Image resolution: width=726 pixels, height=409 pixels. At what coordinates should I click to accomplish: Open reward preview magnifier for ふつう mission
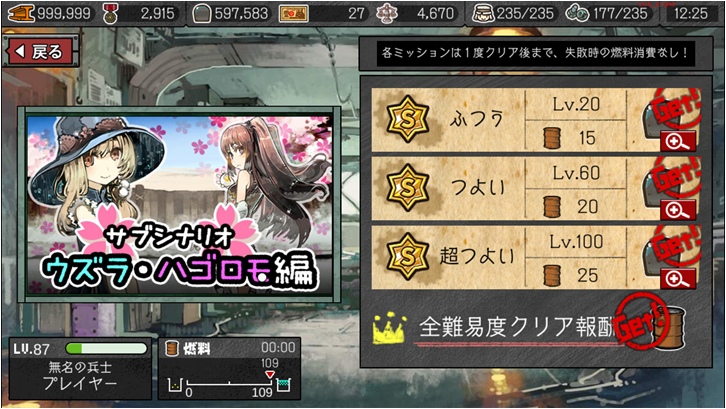tap(678, 142)
